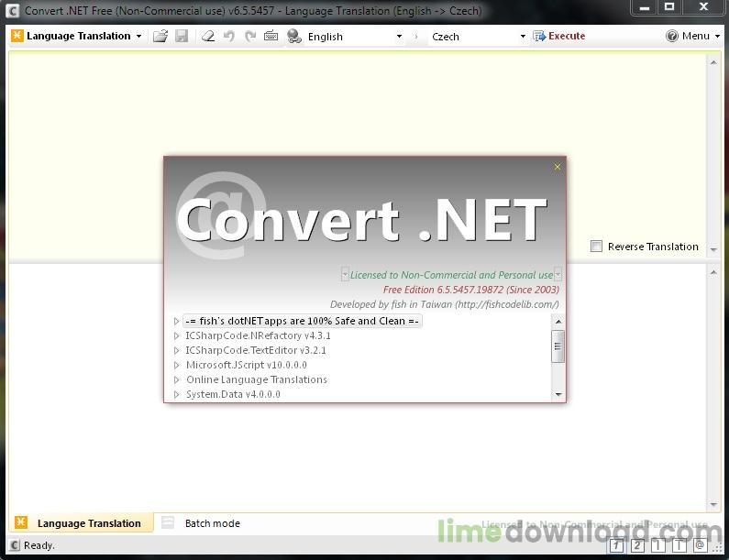The image size is (729, 560).
Task: Switch to the Batch mode tab
Action: tap(212, 523)
